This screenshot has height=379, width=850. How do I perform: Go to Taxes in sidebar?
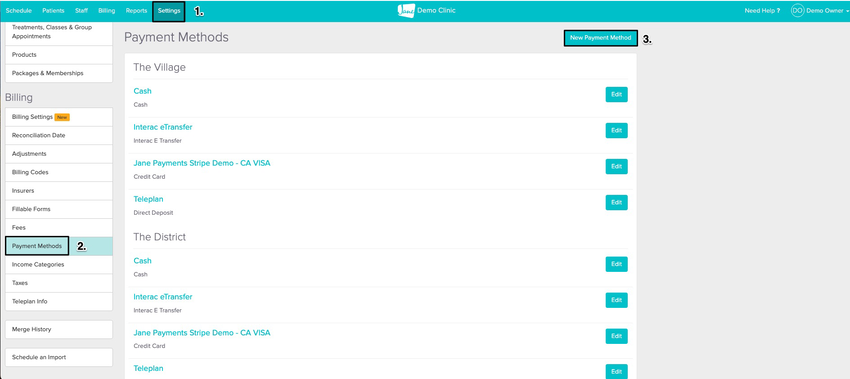[59, 282]
